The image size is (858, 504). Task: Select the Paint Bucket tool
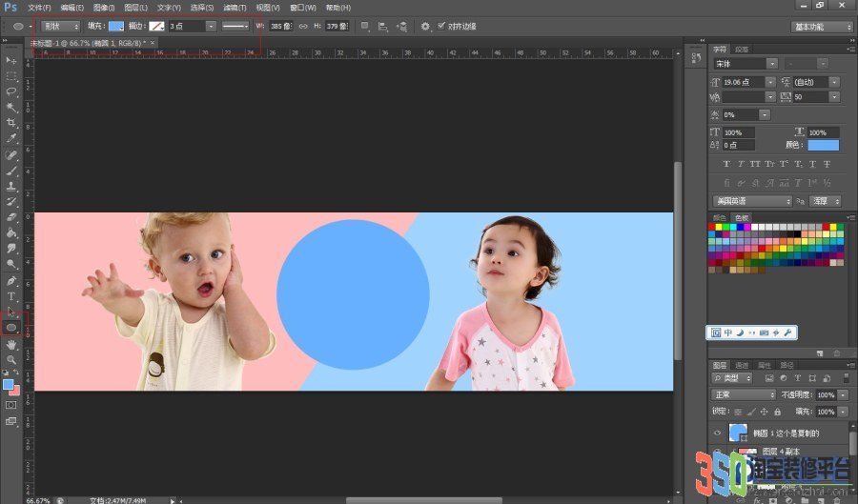click(x=10, y=232)
